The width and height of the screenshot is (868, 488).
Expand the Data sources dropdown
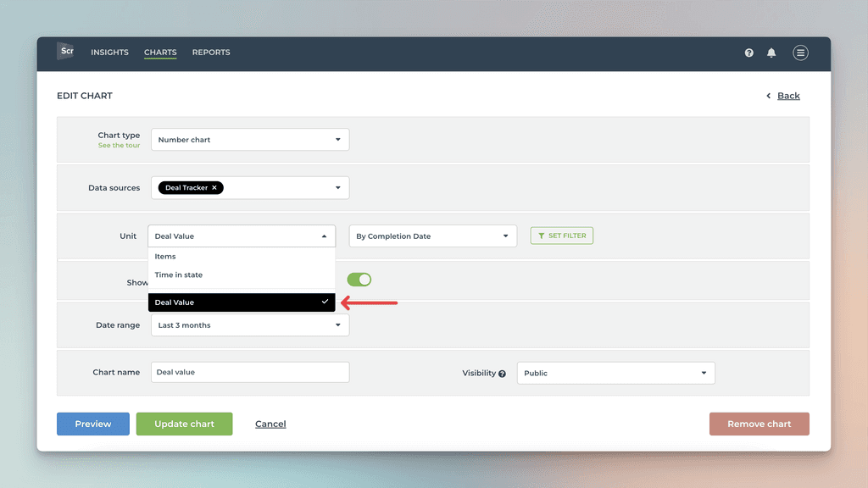(x=337, y=187)
